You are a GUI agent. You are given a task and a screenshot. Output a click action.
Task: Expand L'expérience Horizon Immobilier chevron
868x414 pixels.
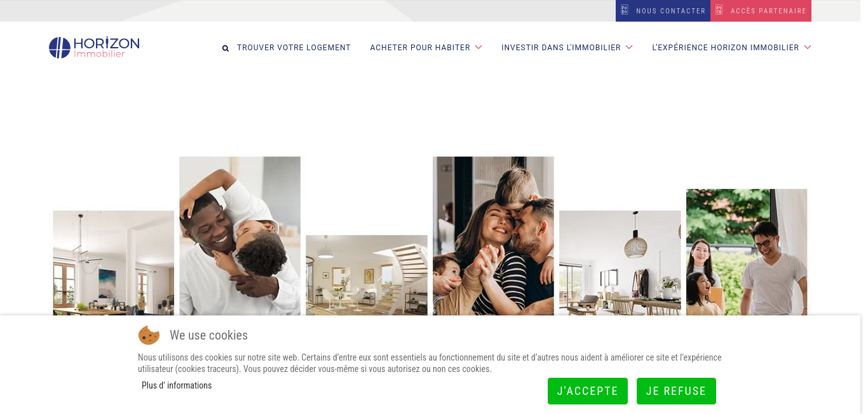[x=808, y=47]
